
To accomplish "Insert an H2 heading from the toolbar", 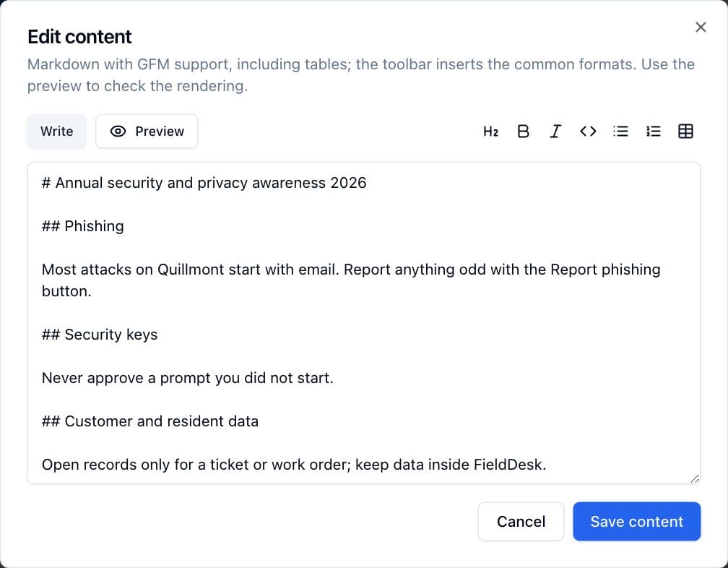I will click(491, 132).
